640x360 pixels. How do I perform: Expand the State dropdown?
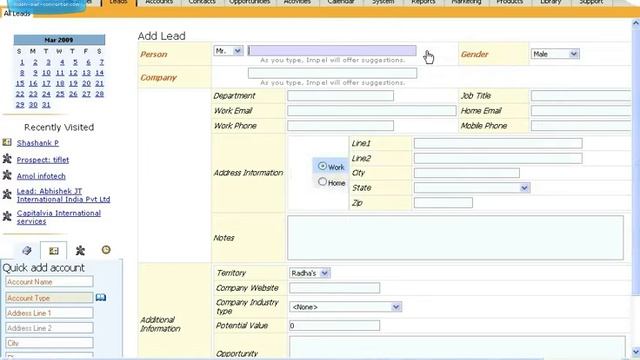tap(472, 188)
